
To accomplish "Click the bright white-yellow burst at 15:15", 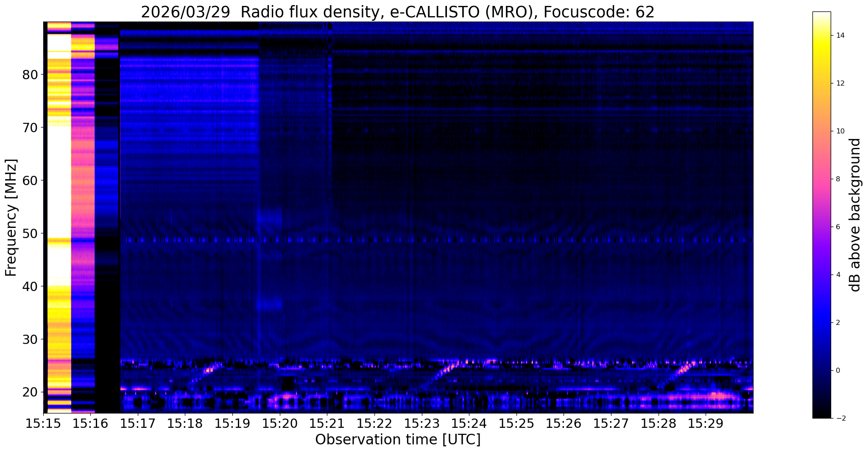I will click(x=59, y=217).
